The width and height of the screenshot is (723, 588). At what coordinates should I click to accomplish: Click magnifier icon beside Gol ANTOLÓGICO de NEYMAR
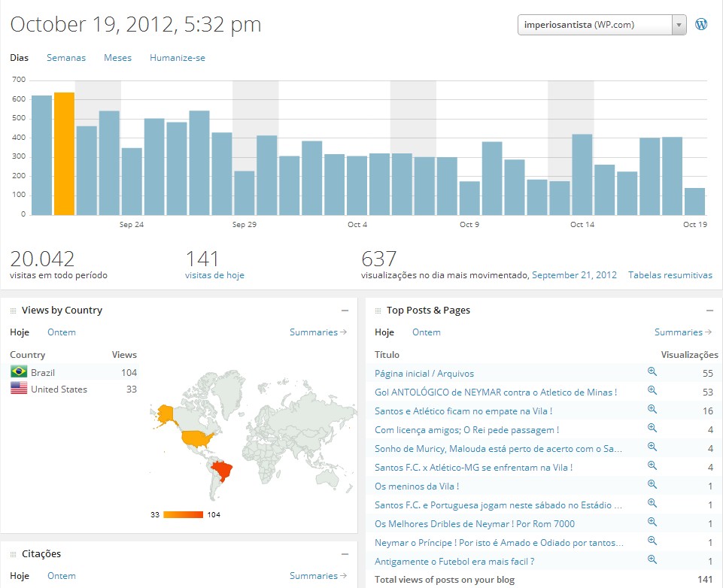pos(652,391)
